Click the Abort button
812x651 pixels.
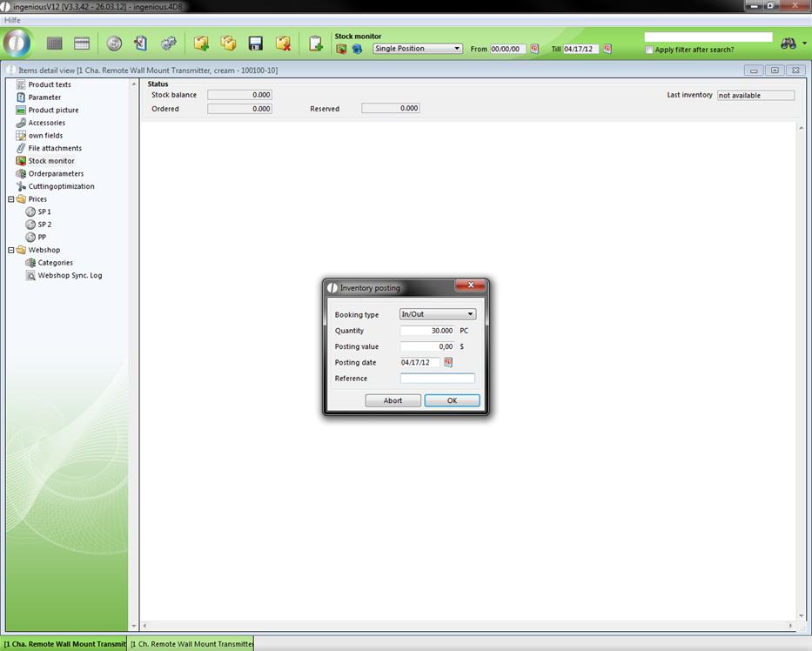[x=393, y=400]
